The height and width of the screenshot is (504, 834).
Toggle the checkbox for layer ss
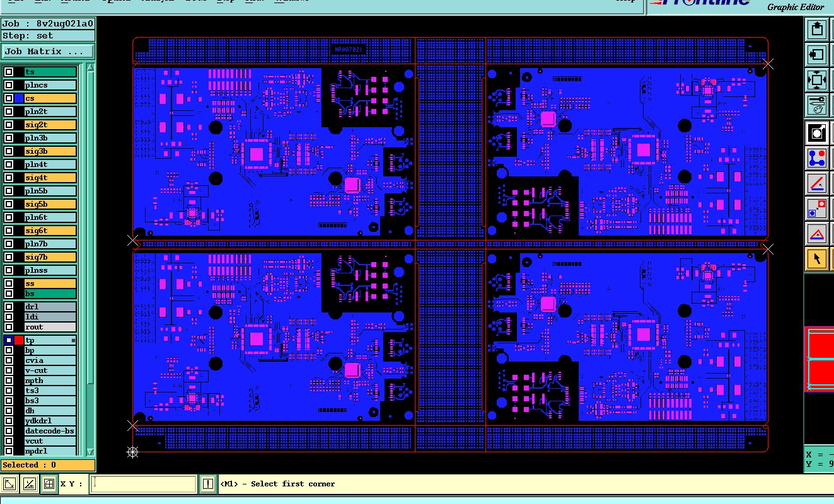pyautogui.click(x=9, y=283)
